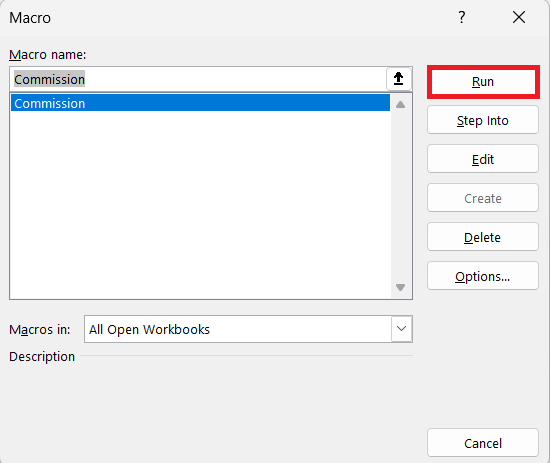Focus the Macro name text field

[198, 79]
